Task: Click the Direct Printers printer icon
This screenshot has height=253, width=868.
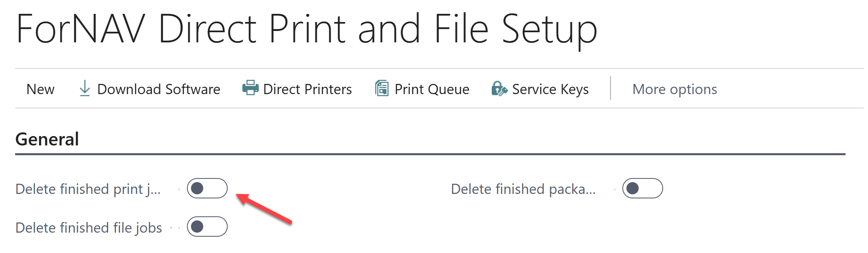Action: pyautogui.click(x=250, y=88)
